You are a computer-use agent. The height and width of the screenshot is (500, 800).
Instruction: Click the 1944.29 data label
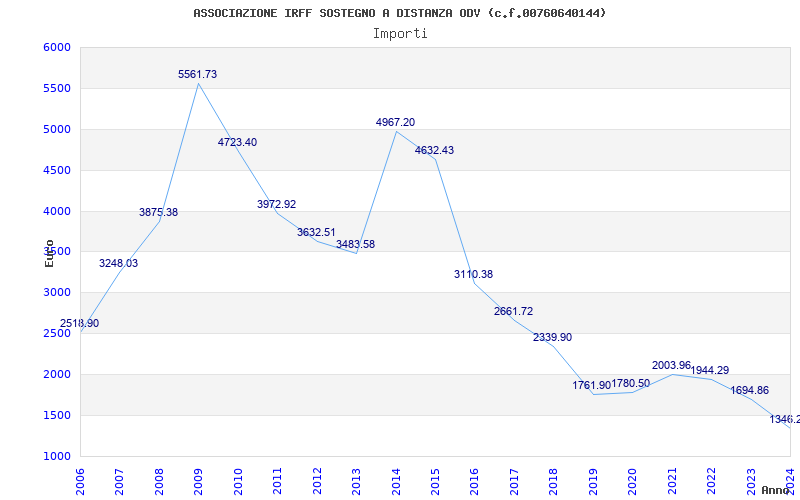pyautogui.click(x=710, y=370)
